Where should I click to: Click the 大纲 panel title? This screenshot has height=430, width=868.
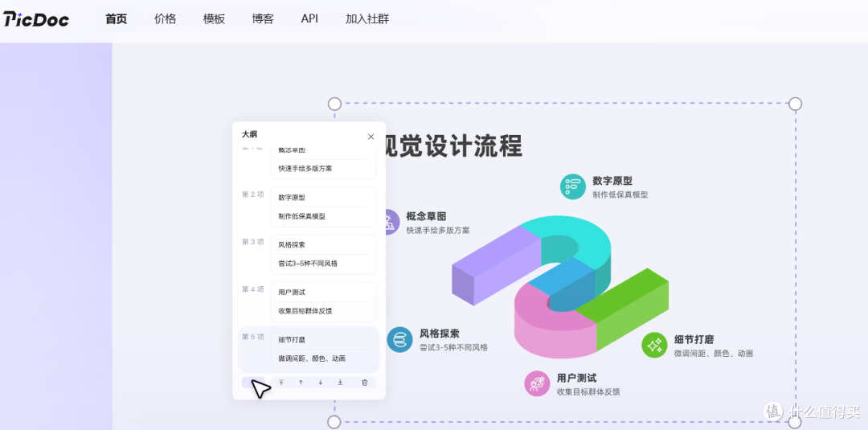pyautogui.click(x=249, y=134)
